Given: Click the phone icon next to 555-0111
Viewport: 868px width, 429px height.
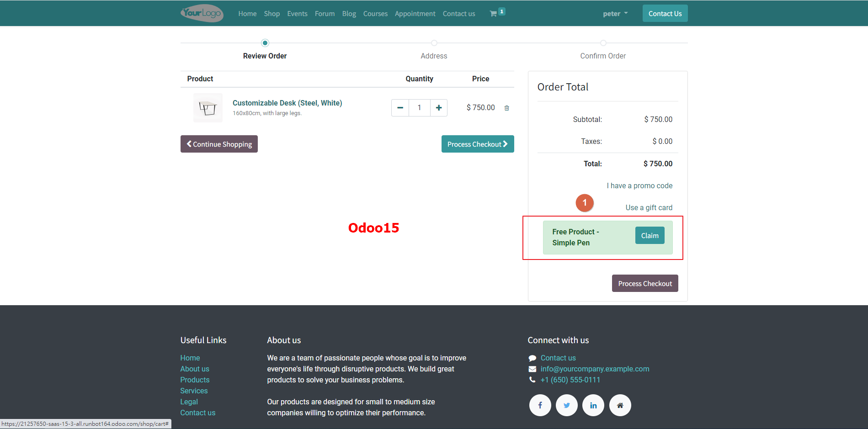Looking at the screenshot, I should pos(532,380).
